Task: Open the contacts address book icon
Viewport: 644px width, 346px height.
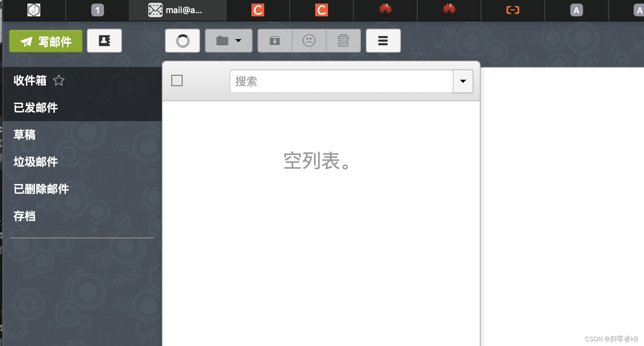Action: click(104, 41)
